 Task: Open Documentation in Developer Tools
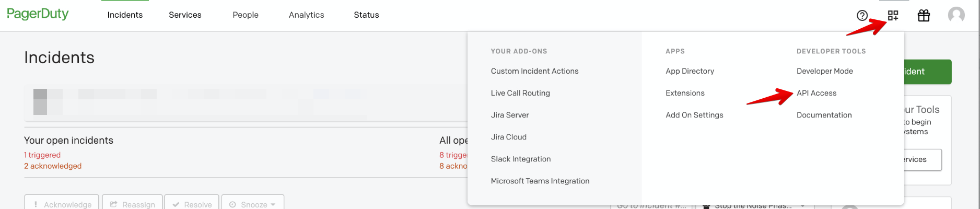click(824, 115)
